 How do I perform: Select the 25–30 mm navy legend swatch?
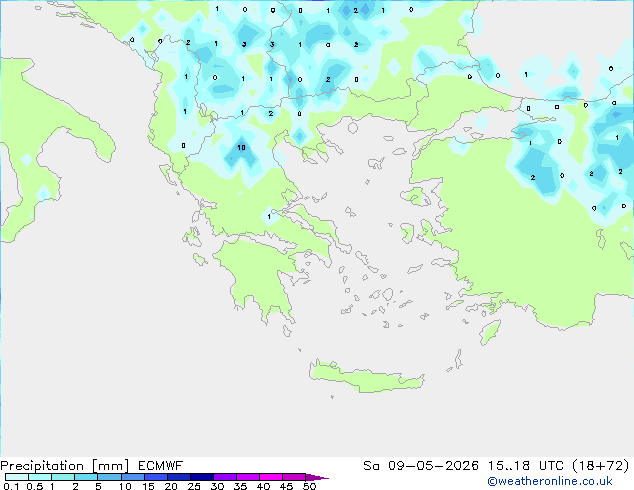point(202,477)
